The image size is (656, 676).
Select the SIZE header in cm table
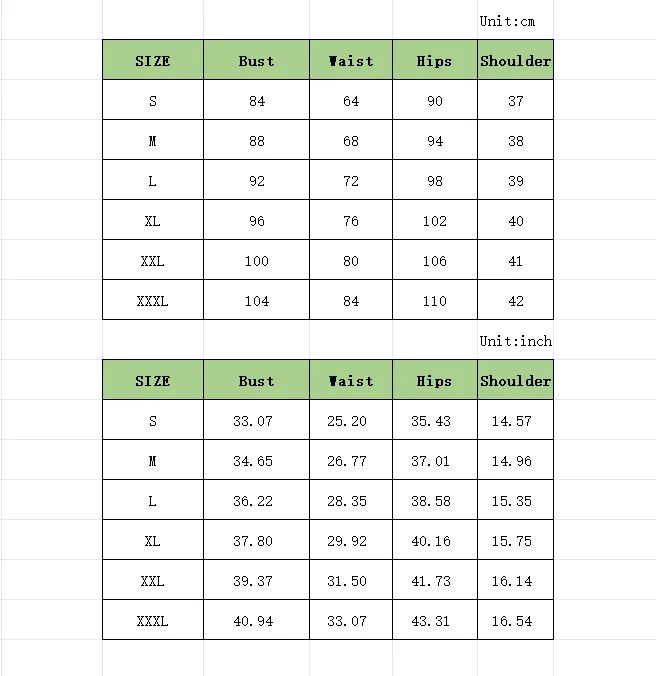click(153, 59)
